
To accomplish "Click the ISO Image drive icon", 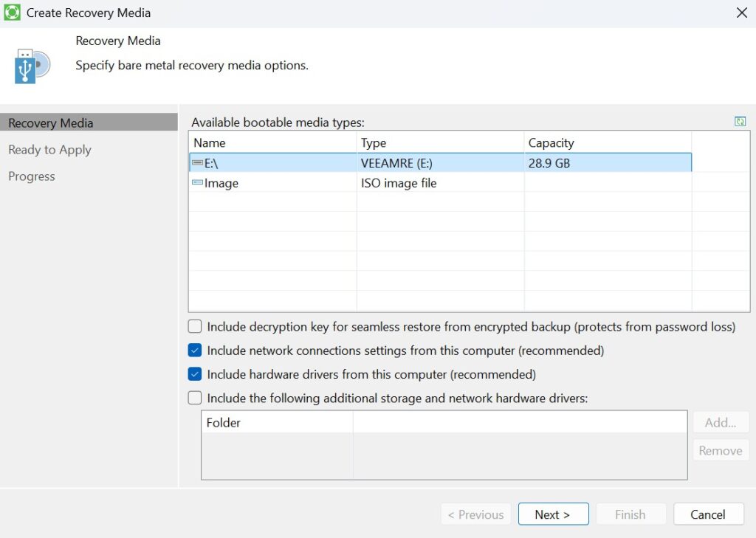I will click(197, 183).
